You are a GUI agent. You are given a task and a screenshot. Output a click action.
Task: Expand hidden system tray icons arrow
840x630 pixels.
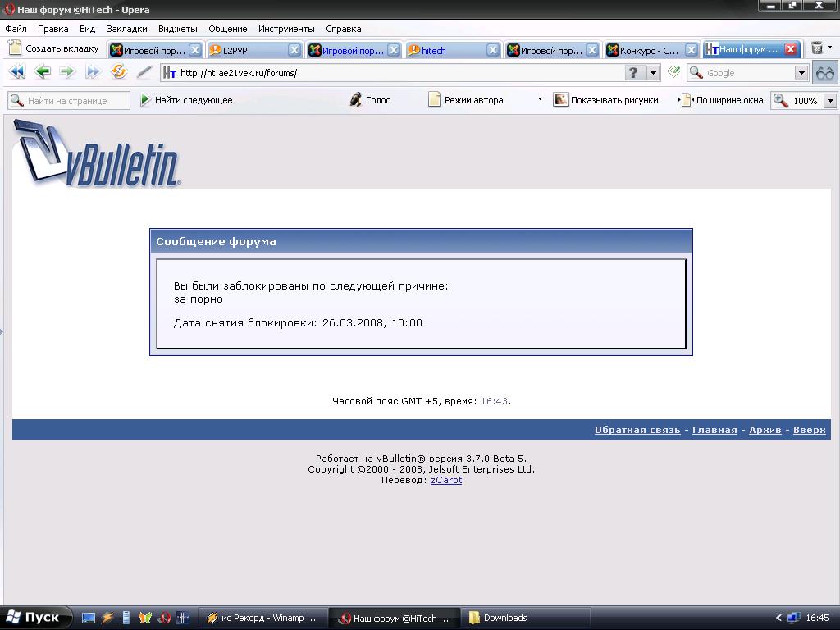pos(779,618)
